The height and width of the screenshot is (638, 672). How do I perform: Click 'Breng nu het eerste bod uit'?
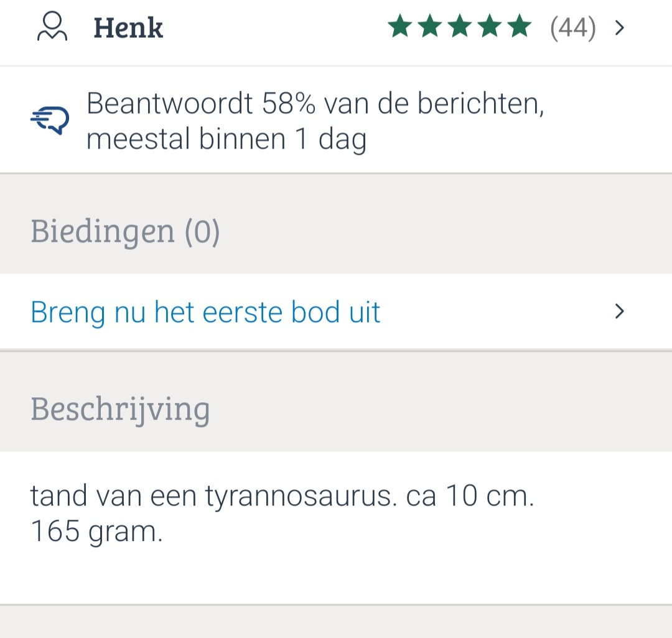click(205, 312)
